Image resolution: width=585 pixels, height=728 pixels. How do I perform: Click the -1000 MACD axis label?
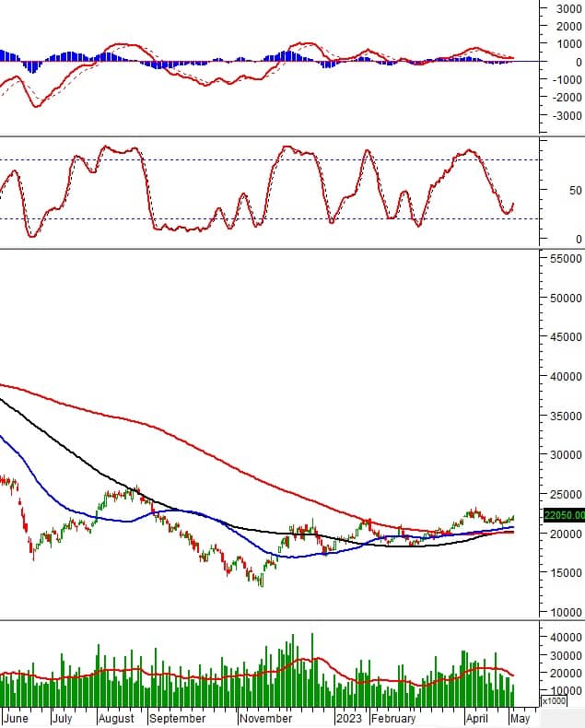pos(567,80)
